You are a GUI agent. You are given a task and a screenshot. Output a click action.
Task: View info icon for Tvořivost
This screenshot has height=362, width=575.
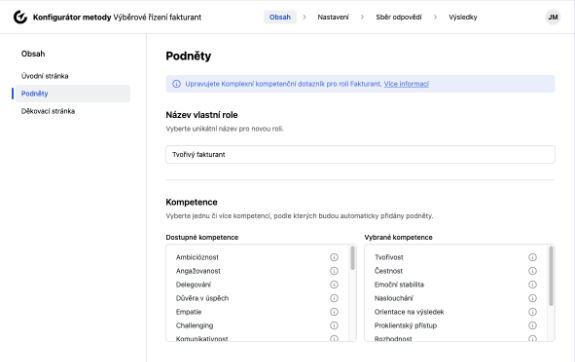pyautogui.click(x=532, y=257)
